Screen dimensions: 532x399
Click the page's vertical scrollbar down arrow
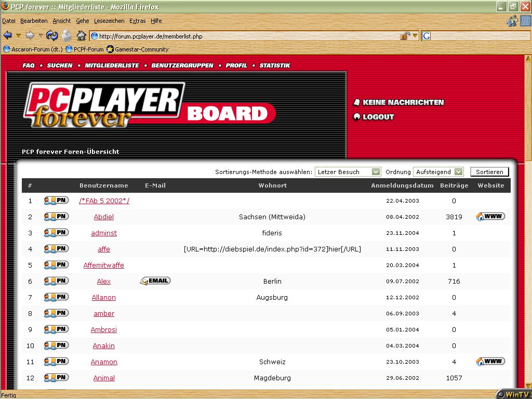click(528, 385)
